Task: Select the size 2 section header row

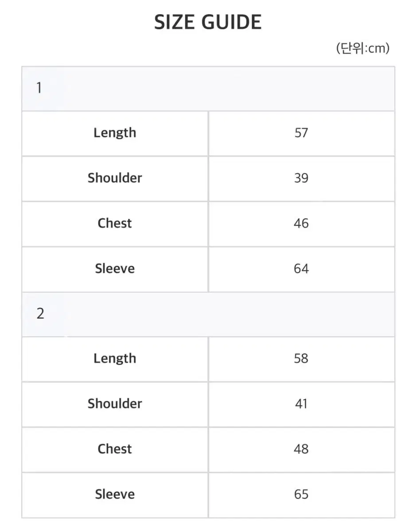Action: 208,314
